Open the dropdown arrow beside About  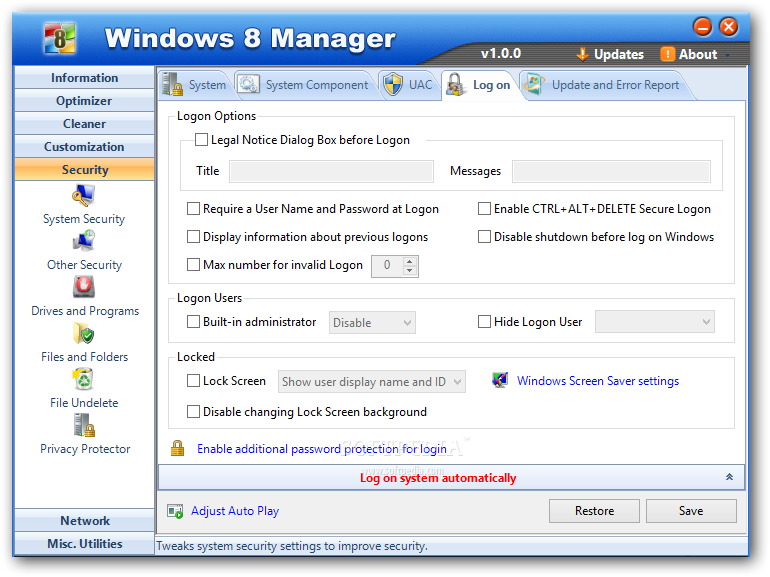click(727, 55)
